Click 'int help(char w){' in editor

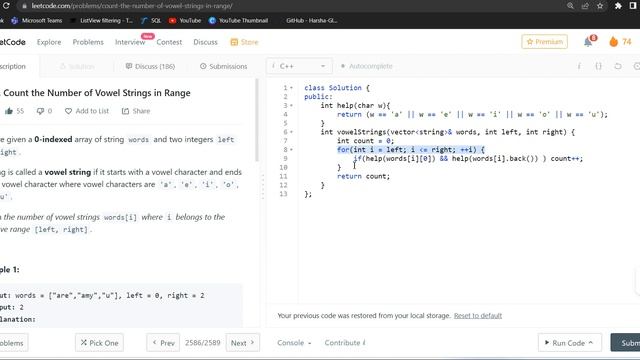click(x=355, y=105)
